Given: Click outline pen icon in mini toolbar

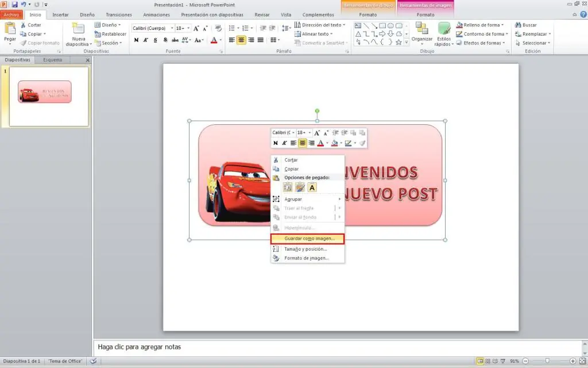Looking at the screenshot, I should tap(348, 143).
